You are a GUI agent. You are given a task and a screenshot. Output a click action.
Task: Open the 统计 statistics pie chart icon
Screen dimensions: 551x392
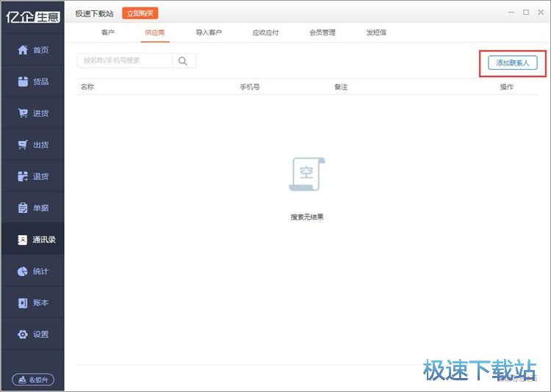(23, 271)
